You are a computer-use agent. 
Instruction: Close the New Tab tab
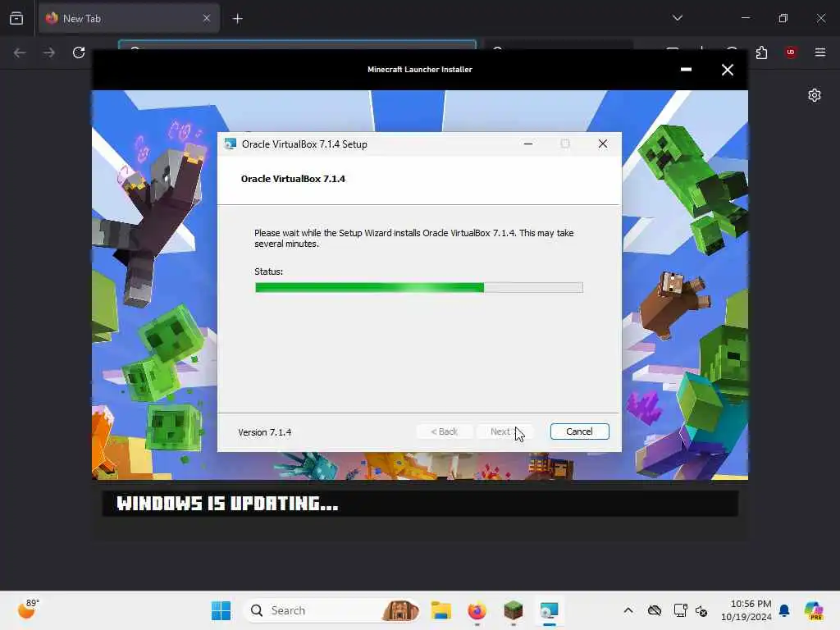[207, 18]
